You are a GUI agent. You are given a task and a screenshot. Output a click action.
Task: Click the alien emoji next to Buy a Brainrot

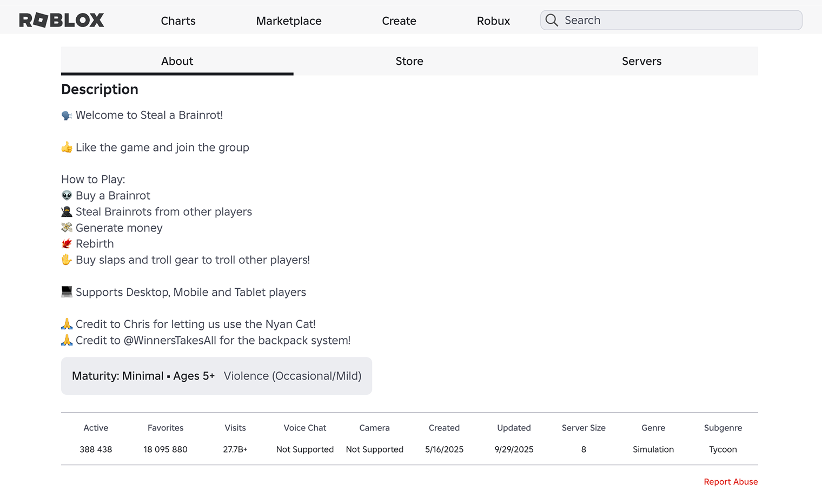(66, 195)
